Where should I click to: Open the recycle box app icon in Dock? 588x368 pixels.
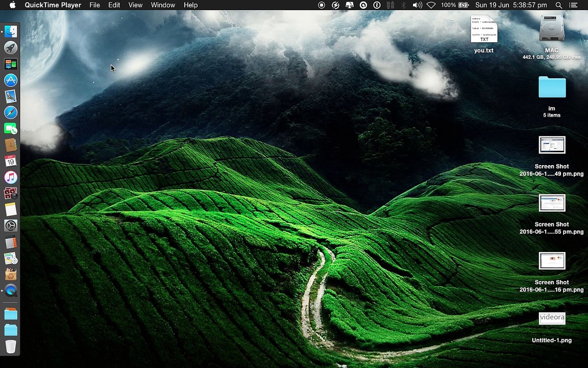11,274
